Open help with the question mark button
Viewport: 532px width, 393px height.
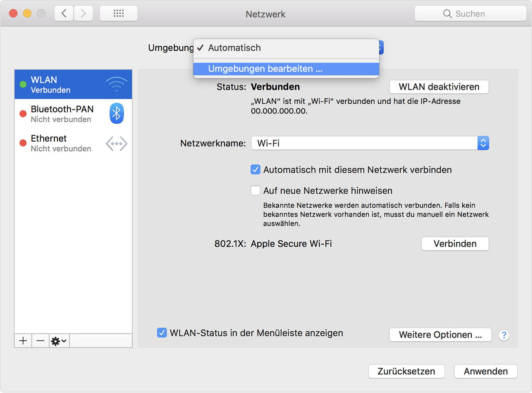[504, 335]
